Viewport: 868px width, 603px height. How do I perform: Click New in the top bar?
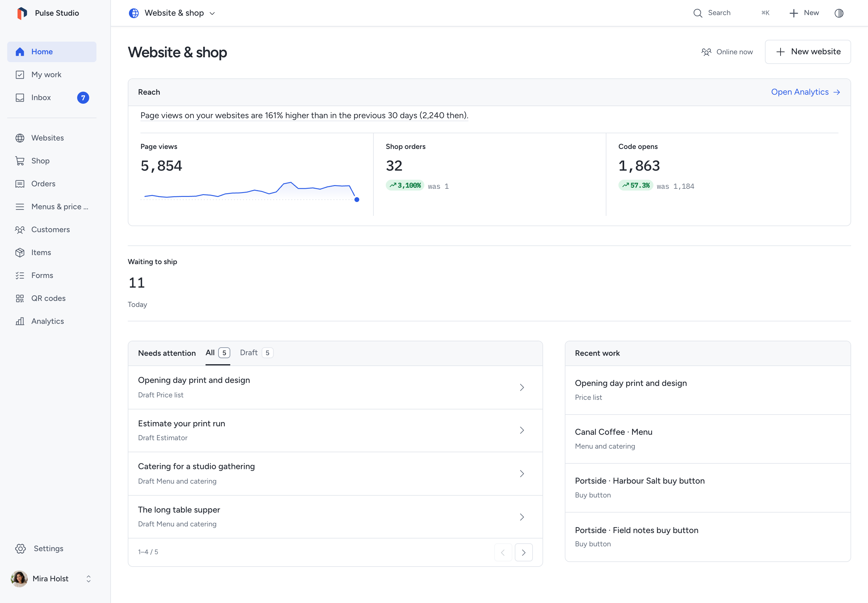(x=804, y=13)
